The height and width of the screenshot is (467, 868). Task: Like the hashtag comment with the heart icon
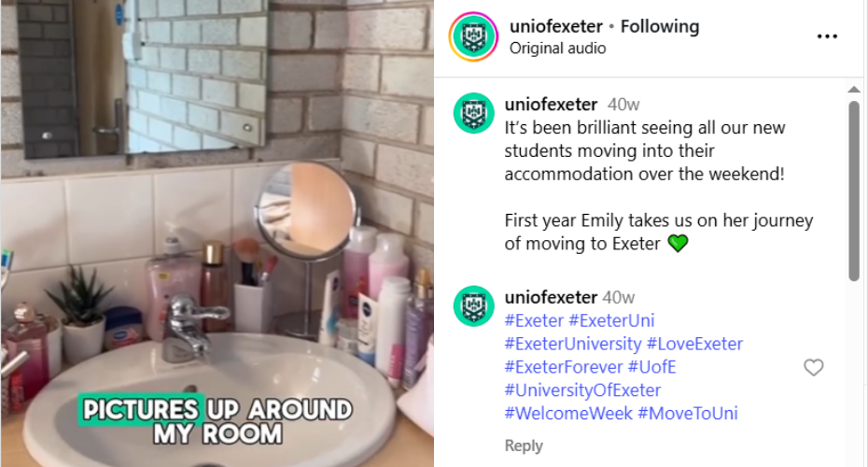[813, 367]
